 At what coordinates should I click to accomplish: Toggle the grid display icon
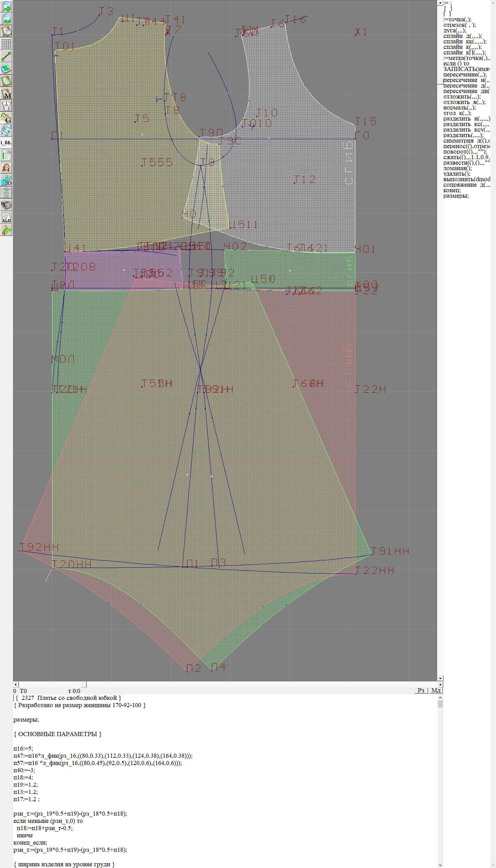pyautogui.click(x=6, y=44)
